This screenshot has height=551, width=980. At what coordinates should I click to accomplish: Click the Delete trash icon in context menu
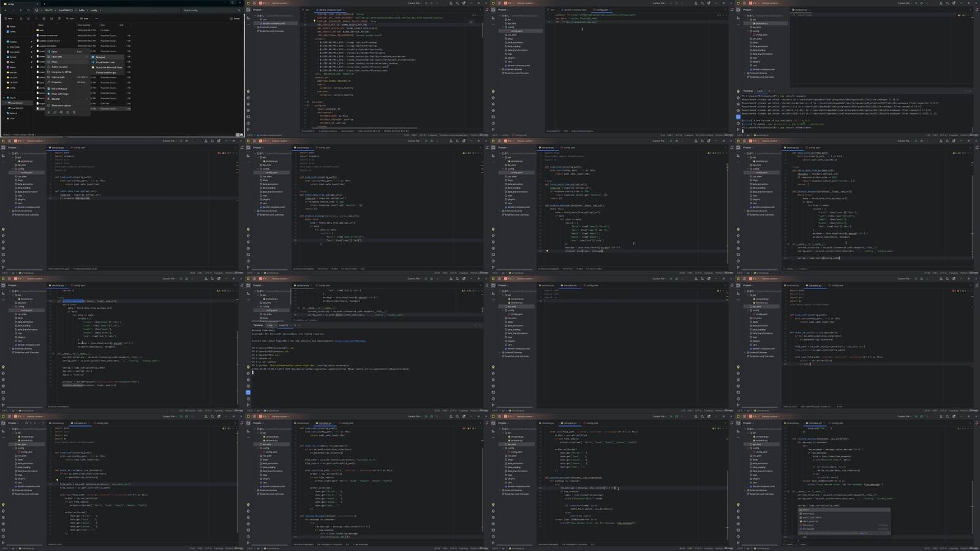click(x=74, y=112)
